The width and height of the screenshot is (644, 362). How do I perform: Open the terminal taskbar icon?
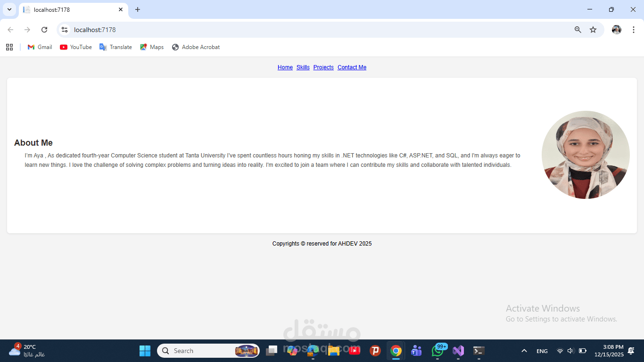point(479,351)
